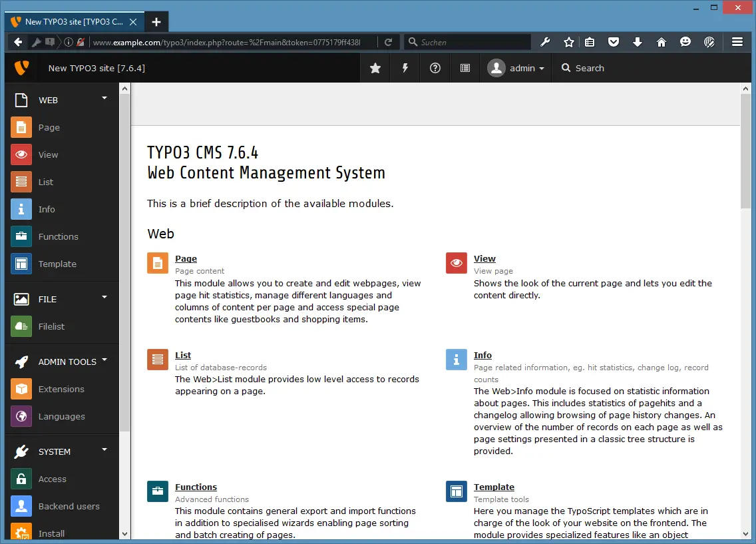
Task: Click the Pocket icon in browser toolbar
Action: 614,42
